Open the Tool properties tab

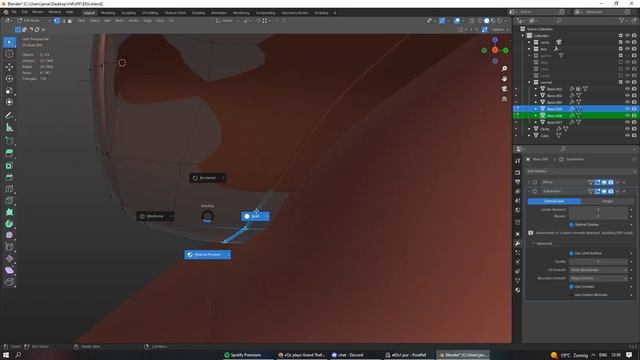[518, 161]
